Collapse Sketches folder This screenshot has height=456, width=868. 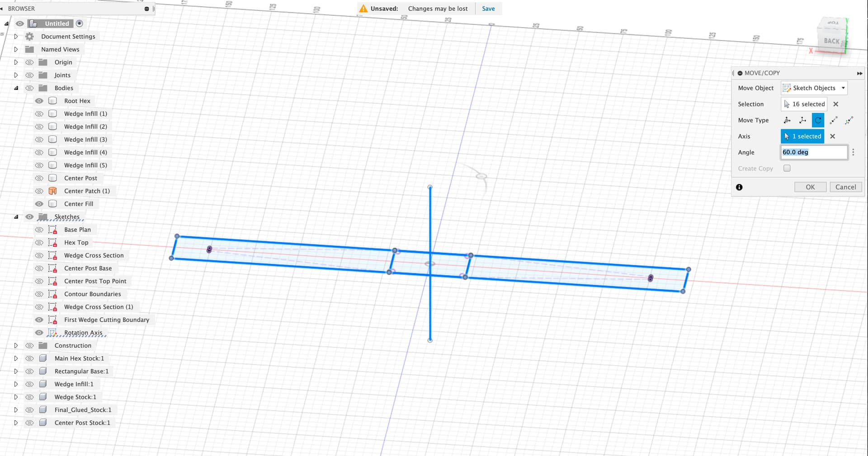pos(16,217)
